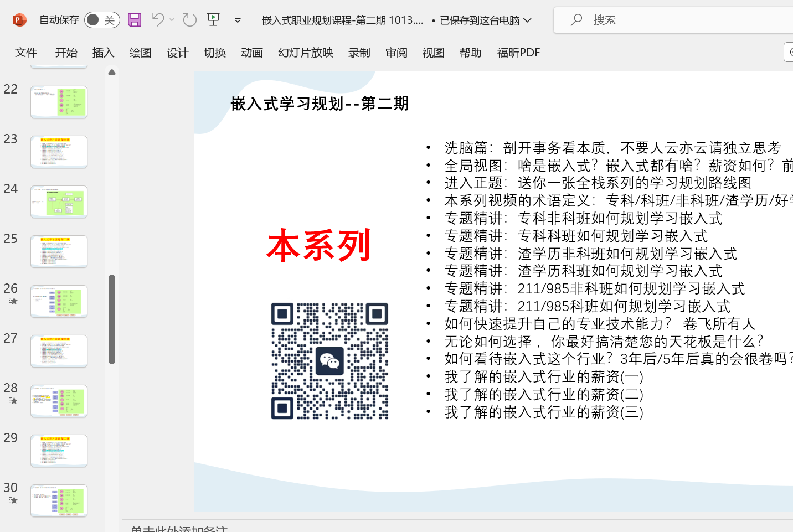
Task: Select the WeChat QR code image
Action: click(329, 361)
